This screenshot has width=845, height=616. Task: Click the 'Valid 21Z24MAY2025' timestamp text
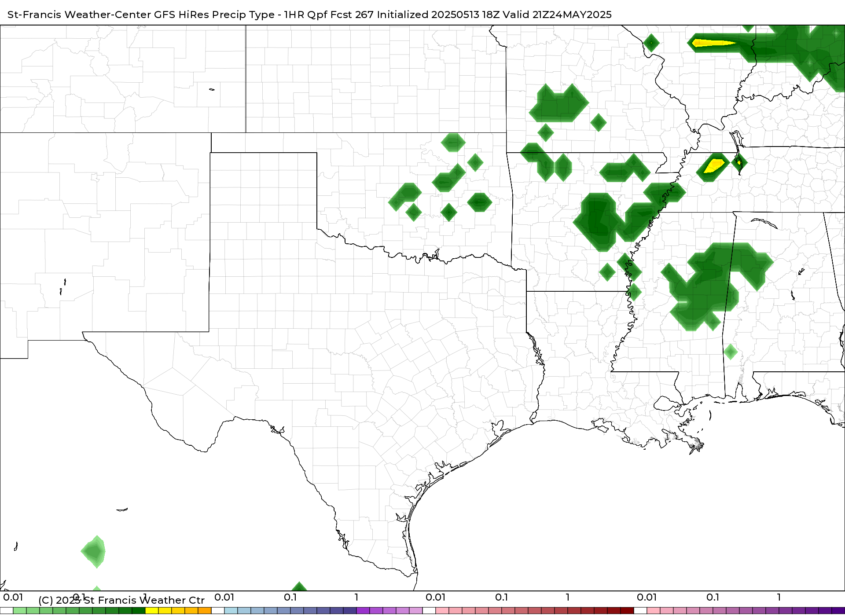coord(557,15)
